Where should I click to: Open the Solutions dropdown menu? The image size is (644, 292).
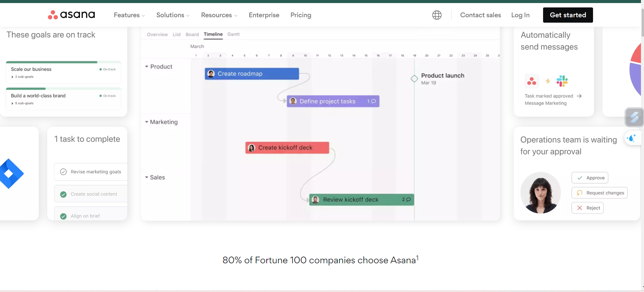tap(173, 15)
